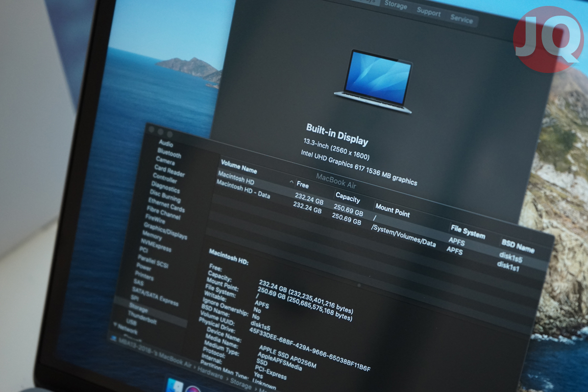Show Diagnostics information
Screen dimensions: 588x392
click(166, 186)
